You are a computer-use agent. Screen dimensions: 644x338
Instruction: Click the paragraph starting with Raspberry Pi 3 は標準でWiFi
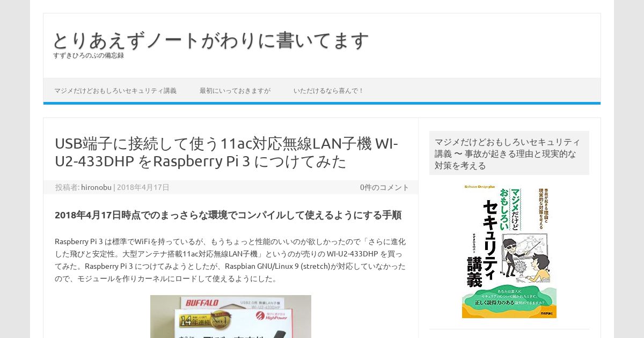click(x=231, y=260)
